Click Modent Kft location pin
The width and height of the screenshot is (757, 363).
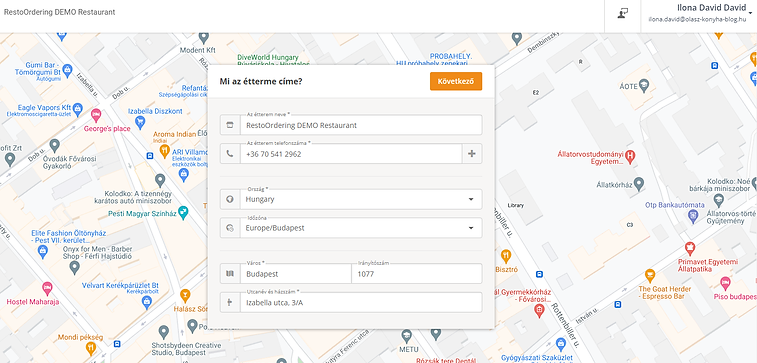click(x=204, y=37)
